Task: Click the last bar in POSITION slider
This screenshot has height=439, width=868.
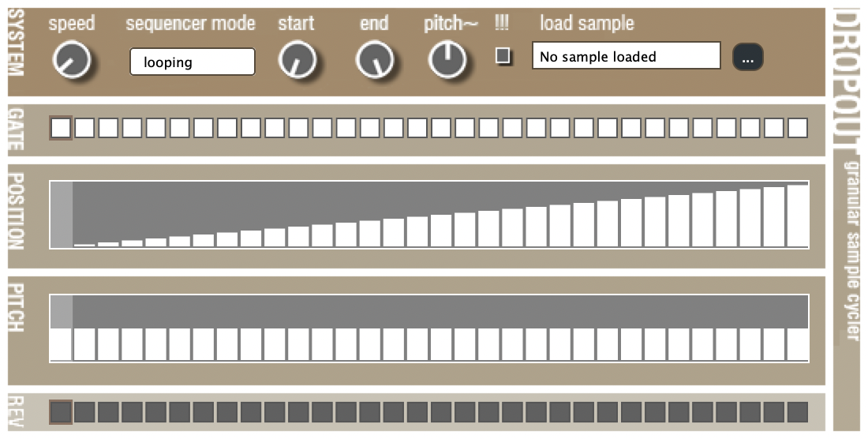Action: (797, 216)
